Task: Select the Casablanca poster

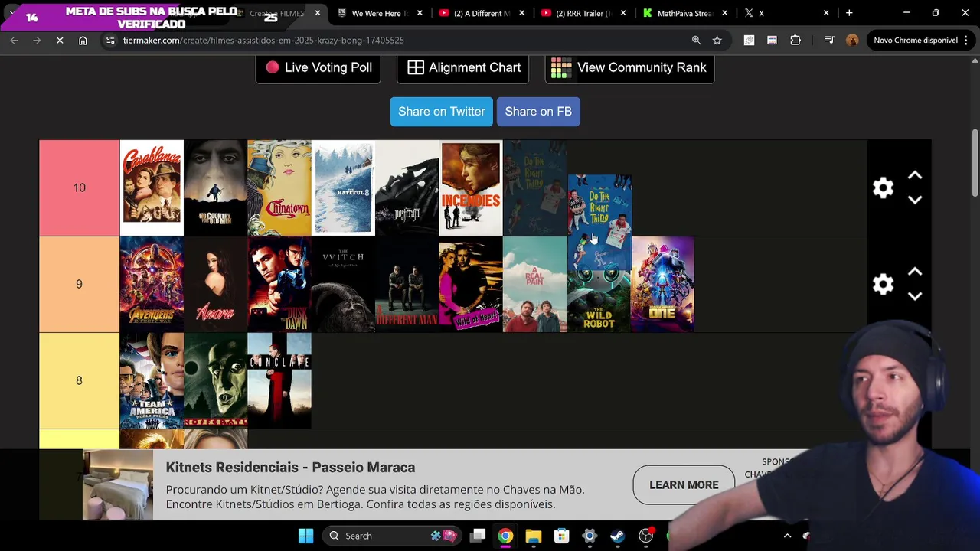Action: click(152, 187)
